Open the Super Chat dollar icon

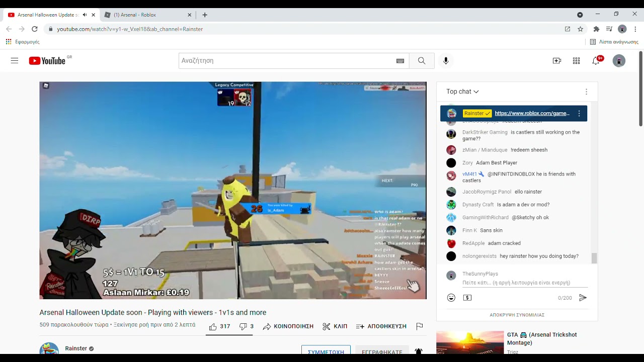(x=467, y=298)
